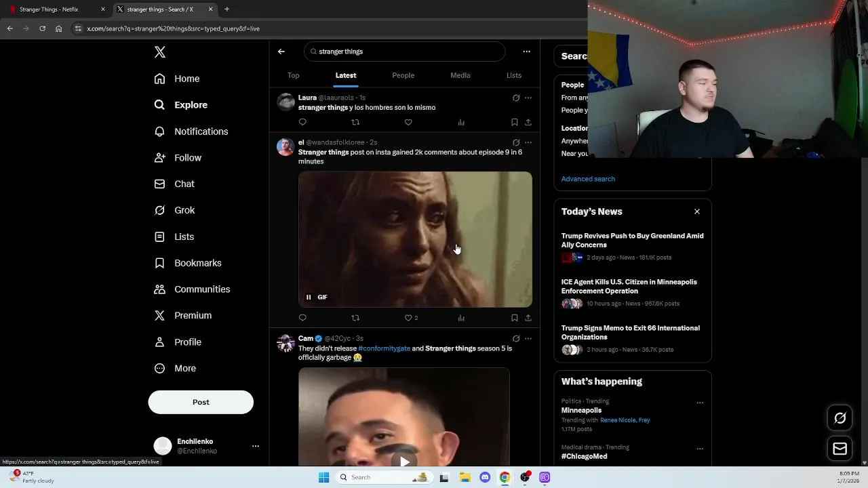
Task: Expand the More menu in sidebar
Action: click(x=175, y=369)
